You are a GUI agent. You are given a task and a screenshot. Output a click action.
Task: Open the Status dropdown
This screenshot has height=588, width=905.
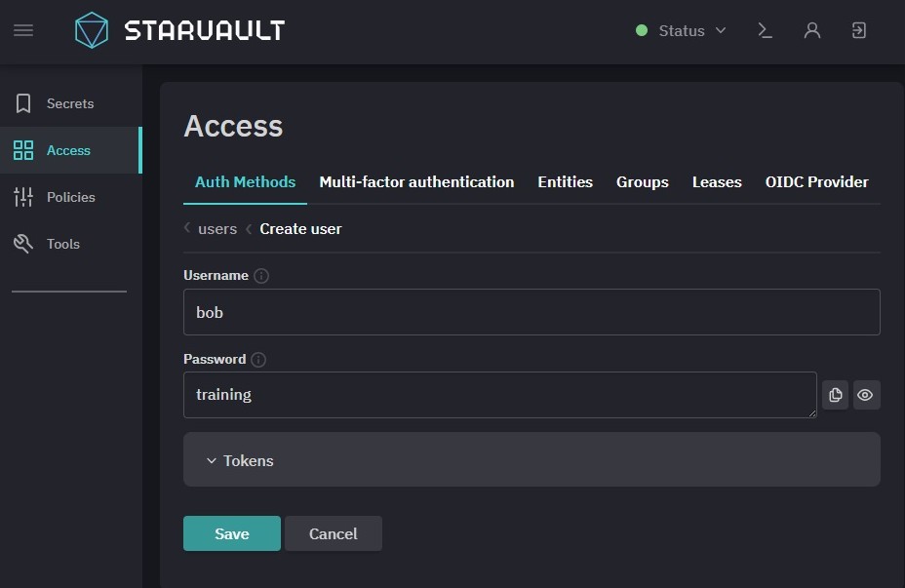click(681, 30)
